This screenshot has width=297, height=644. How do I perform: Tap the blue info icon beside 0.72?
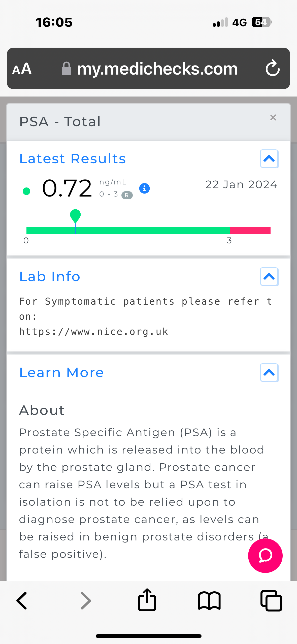[144, 188]
